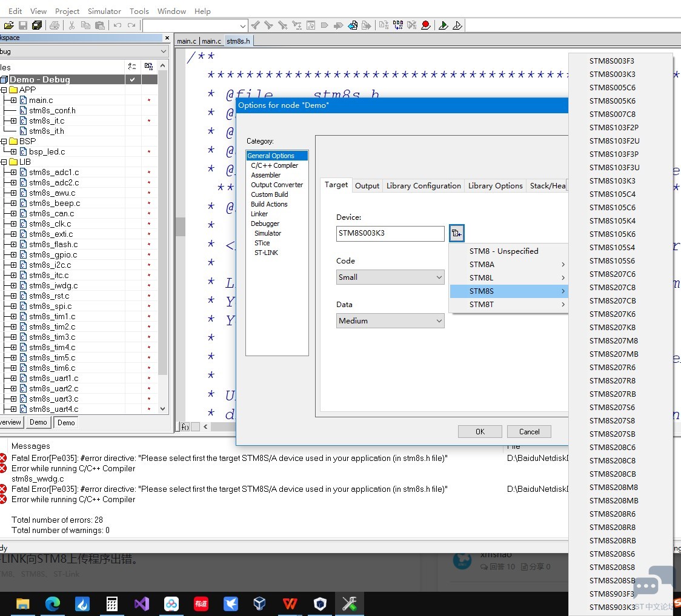Click the Download and Debug green arrow icon

click(443, 25)
